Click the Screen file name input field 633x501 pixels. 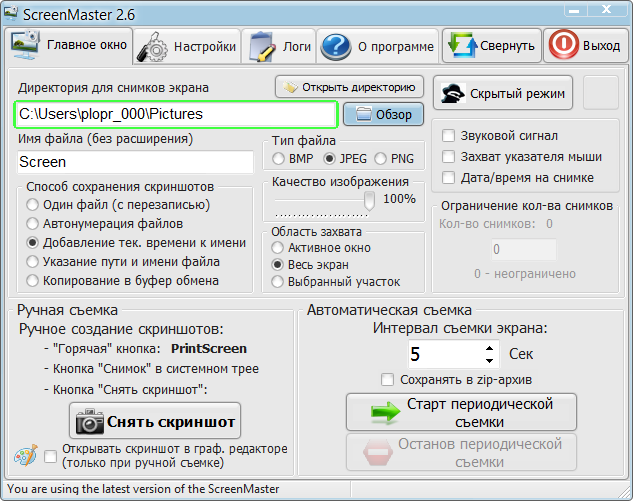(135, 161)
